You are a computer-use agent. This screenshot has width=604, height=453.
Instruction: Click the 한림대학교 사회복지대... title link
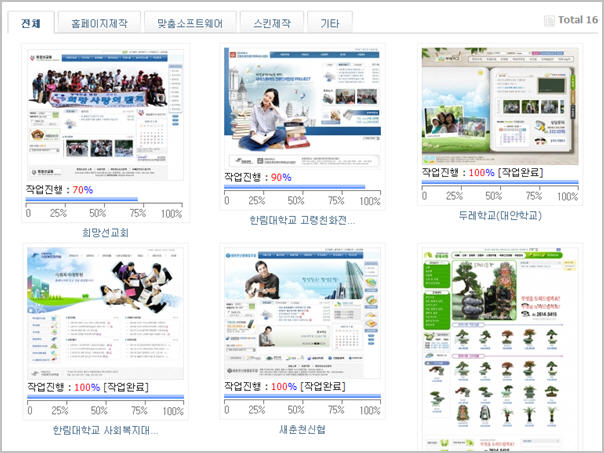point(106,430)
